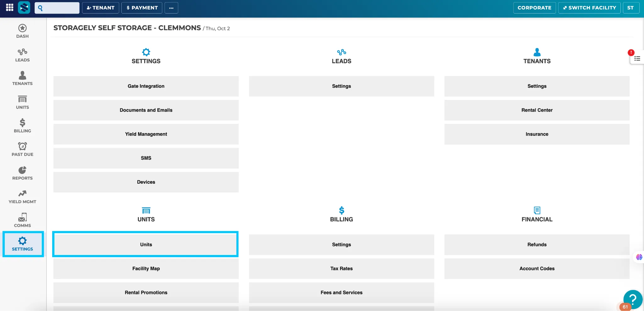Click the brain AI assistant icon
Screen dimensions: 644x311
point(639,257)
